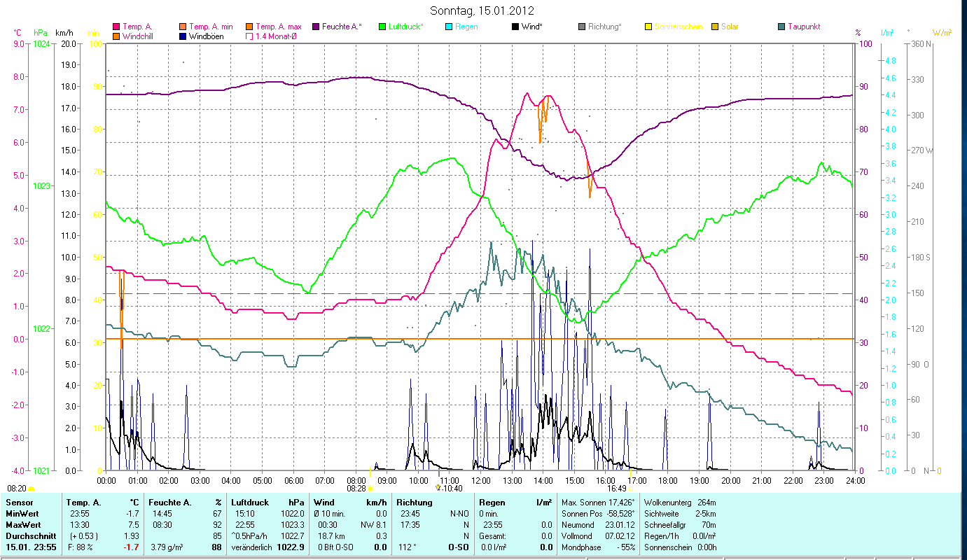Click the 08:28 sunrise marker on timeline

tap(356, 489)
